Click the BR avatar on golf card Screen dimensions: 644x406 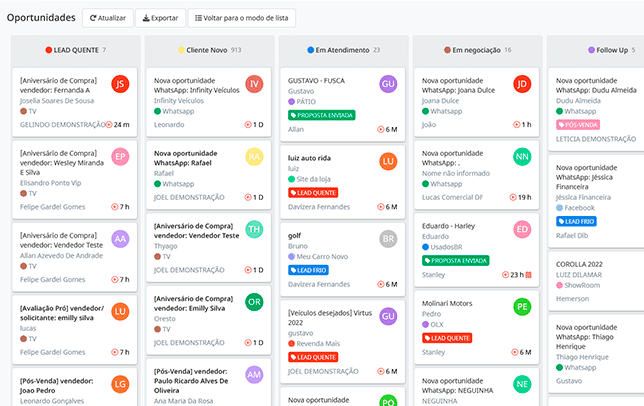388,239
